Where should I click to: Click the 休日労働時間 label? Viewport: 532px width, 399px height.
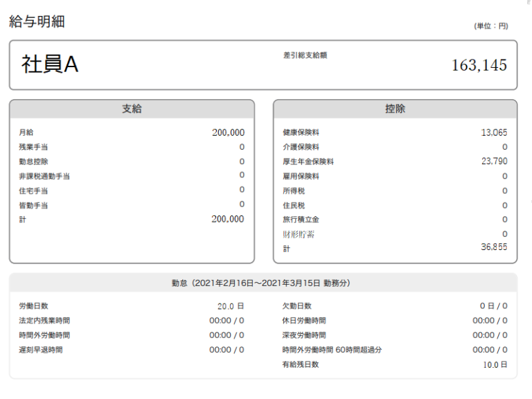pyautogui.click(x=304, y=320)
